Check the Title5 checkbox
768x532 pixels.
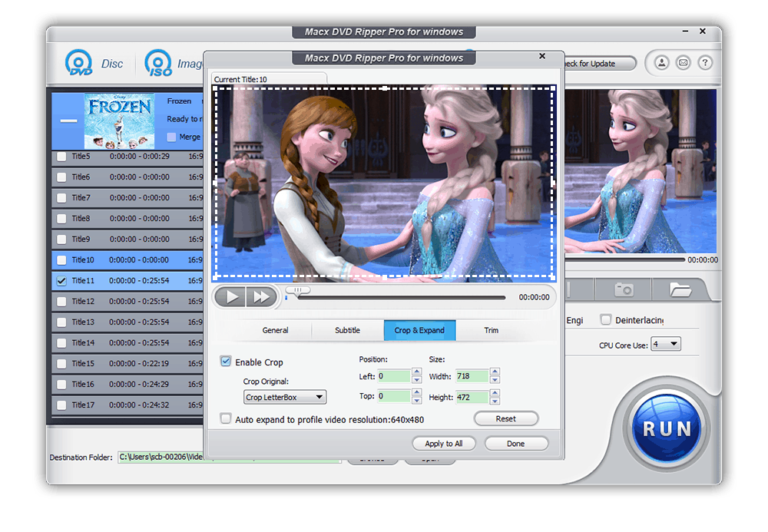pyautogui.click(x=61, y=157)
